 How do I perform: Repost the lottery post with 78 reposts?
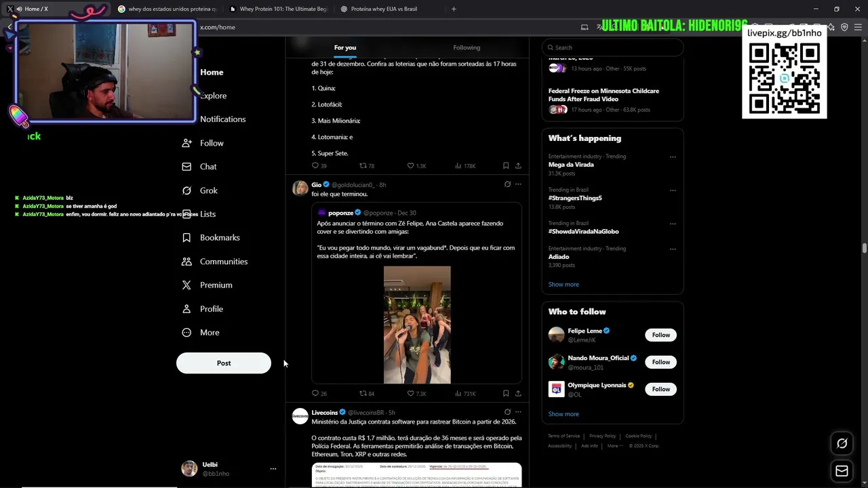click(367, 165)
